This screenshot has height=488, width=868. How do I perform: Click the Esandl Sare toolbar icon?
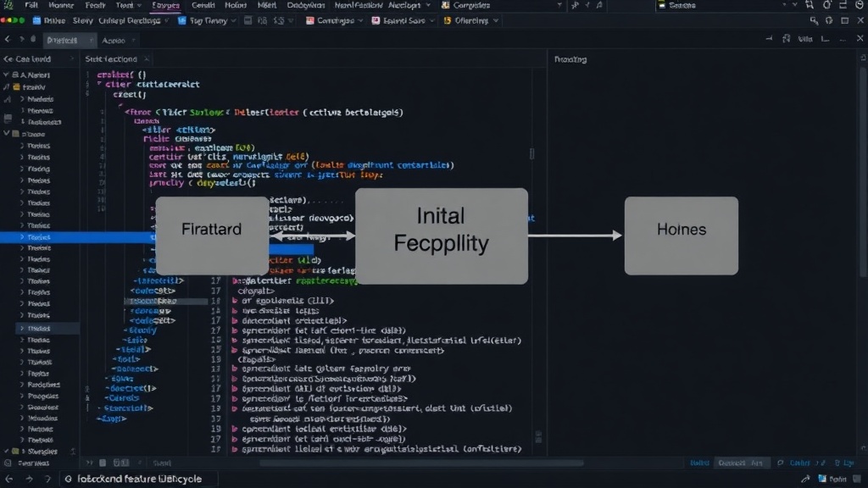pyautogui.click(x=376, y=20)
